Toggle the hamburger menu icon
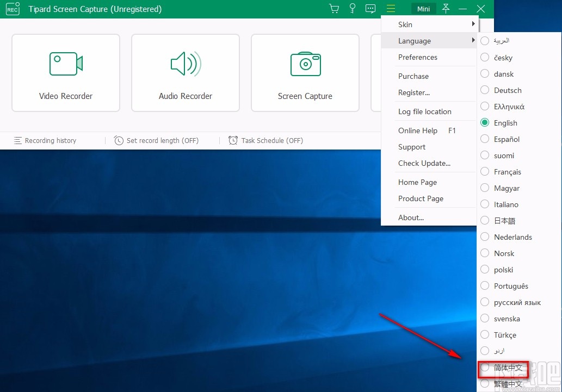 (391, 9)
